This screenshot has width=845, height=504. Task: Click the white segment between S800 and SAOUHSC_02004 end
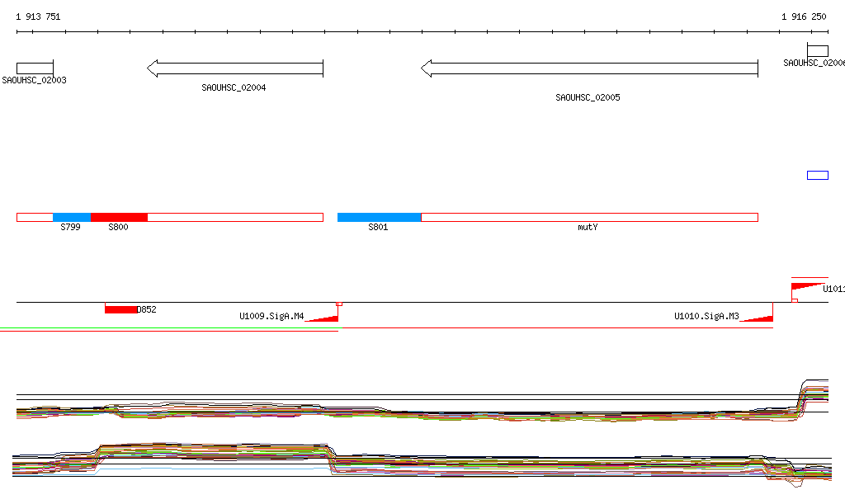235,218
